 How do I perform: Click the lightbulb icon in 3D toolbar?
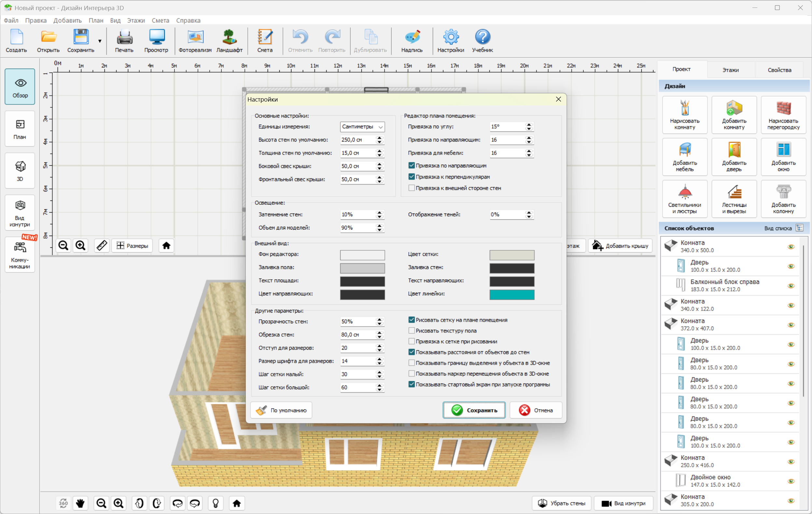(216, 503)
